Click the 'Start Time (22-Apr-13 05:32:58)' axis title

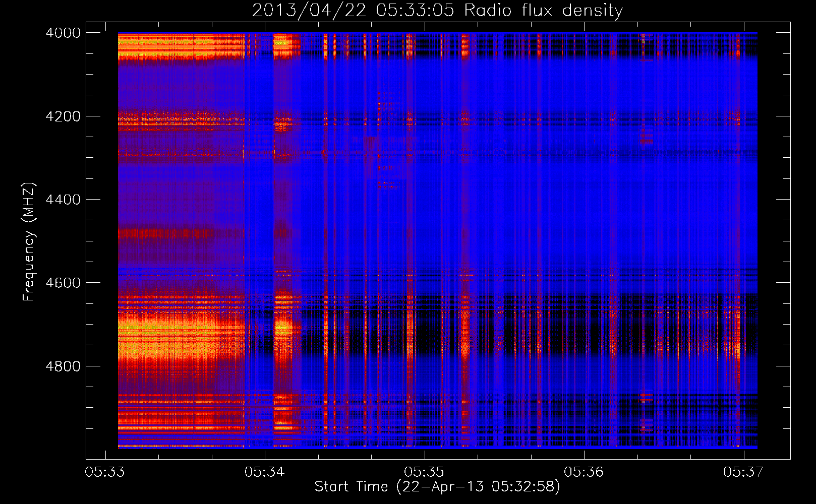click(437, 487)
